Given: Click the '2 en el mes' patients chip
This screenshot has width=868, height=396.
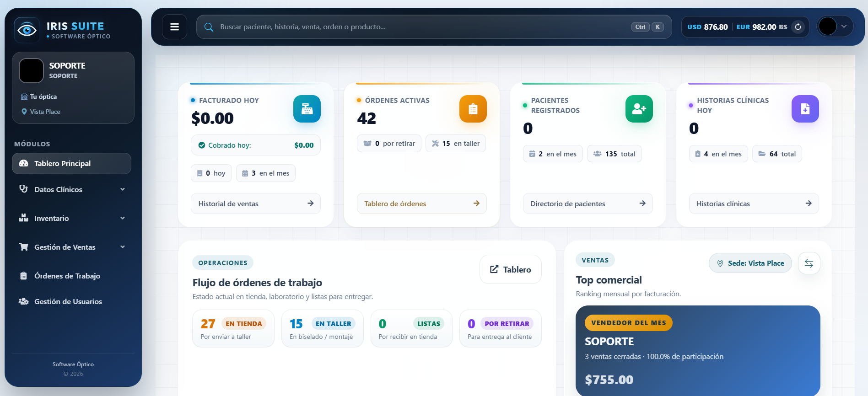Looking at the screenshot, I should point(553,154).
